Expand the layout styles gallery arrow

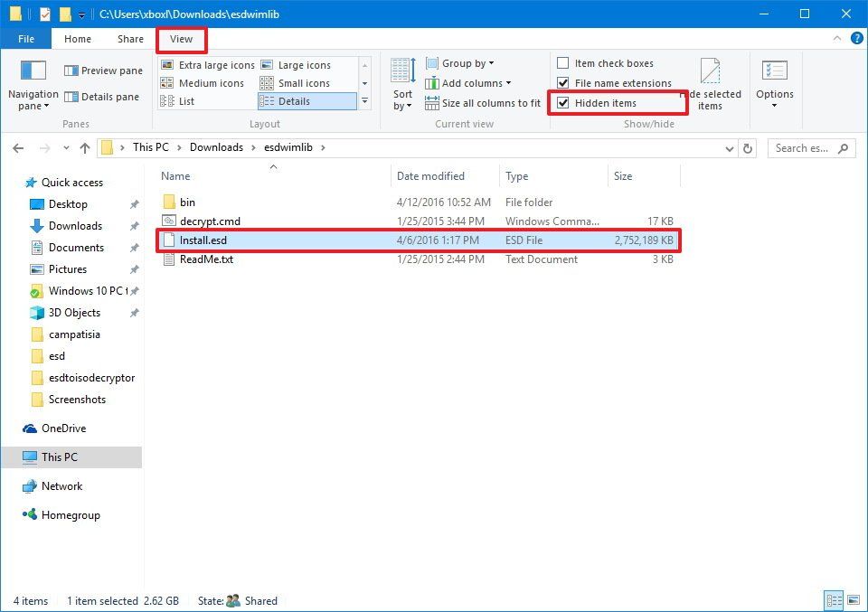coord(364,101)
